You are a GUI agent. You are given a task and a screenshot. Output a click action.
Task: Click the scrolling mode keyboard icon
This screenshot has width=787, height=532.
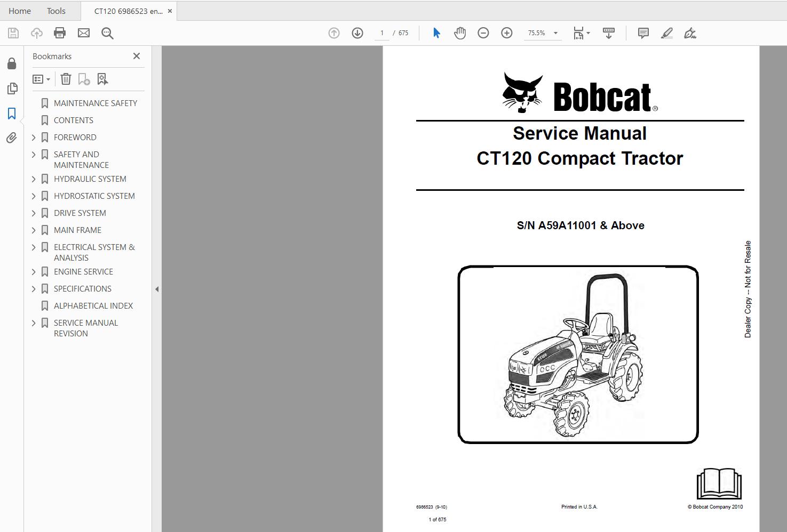coord(608,33)
